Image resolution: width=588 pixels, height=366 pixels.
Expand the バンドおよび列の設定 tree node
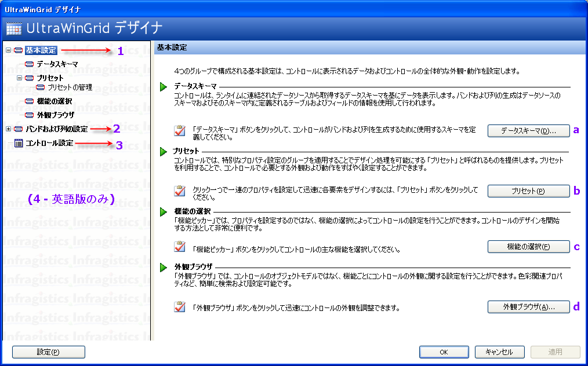(x=8, y=129)
